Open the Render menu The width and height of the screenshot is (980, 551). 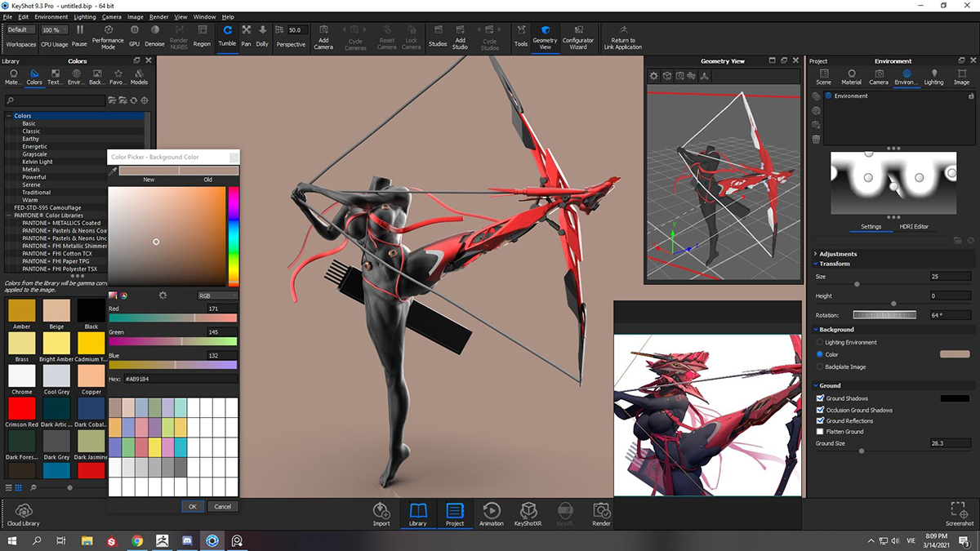[158, 16]
